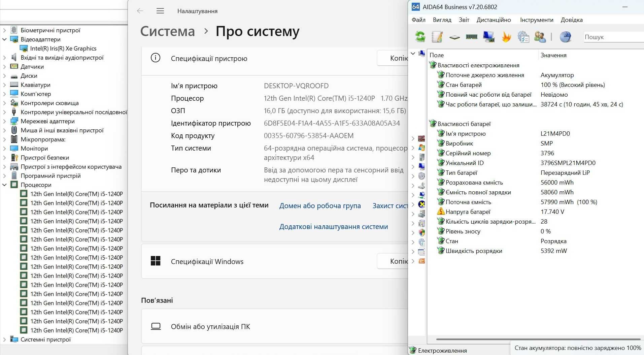Click the RAM module icon in AIDA64 toolbar
The height and width of the screenshot is (355, 644).
472,37
